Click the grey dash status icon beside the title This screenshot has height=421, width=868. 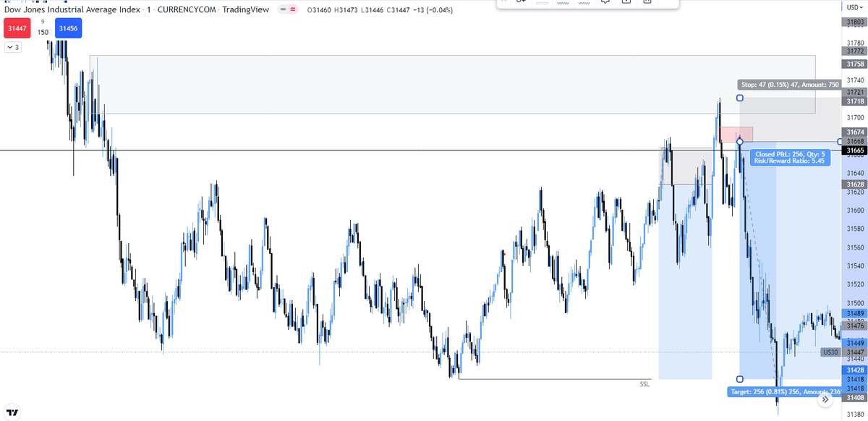point(284,9)
